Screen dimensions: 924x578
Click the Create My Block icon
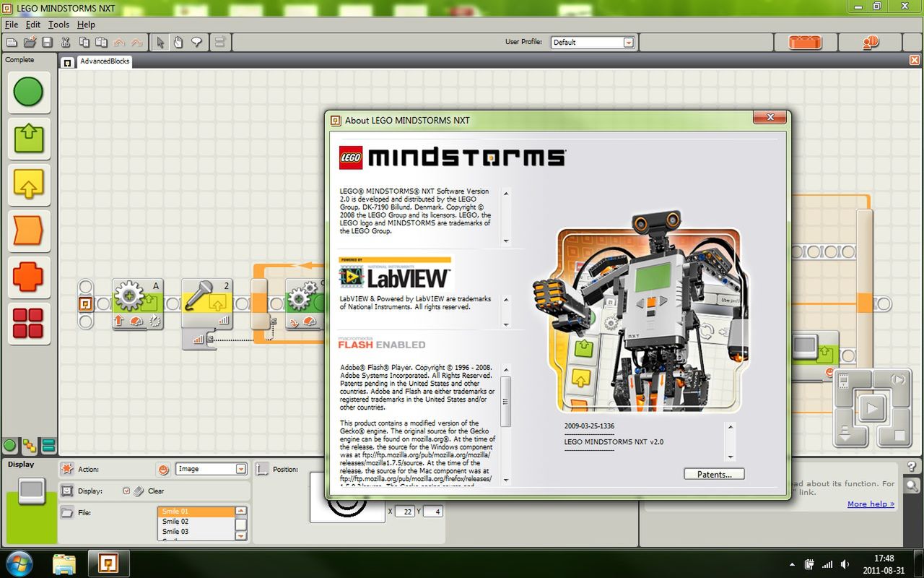coord(219,43)
